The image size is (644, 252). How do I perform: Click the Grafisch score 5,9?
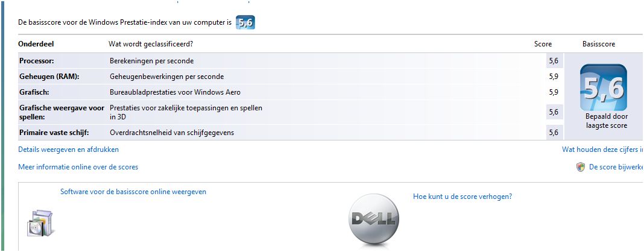point(554,92)
